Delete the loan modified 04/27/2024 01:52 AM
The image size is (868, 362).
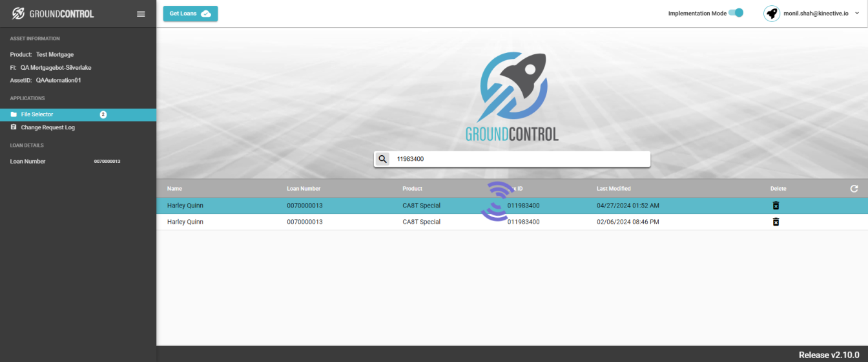(x=776, y=206)
